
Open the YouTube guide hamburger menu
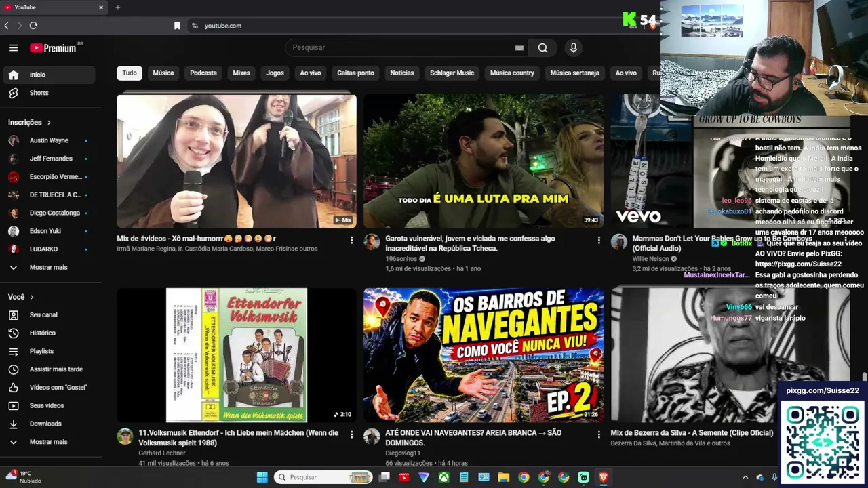point(14,47)
